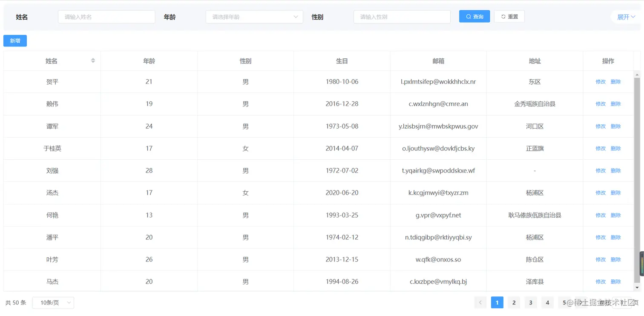Select the name cell 于桂英

(52, 149)
